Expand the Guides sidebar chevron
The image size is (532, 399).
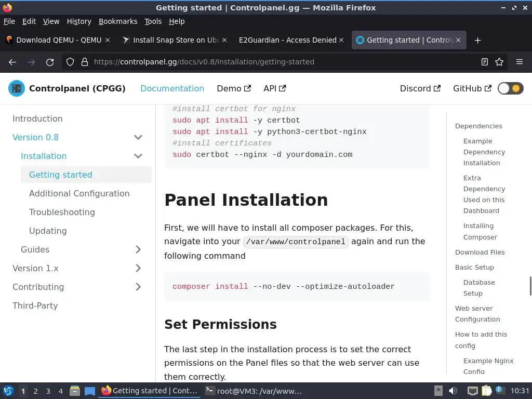(138, 249)
